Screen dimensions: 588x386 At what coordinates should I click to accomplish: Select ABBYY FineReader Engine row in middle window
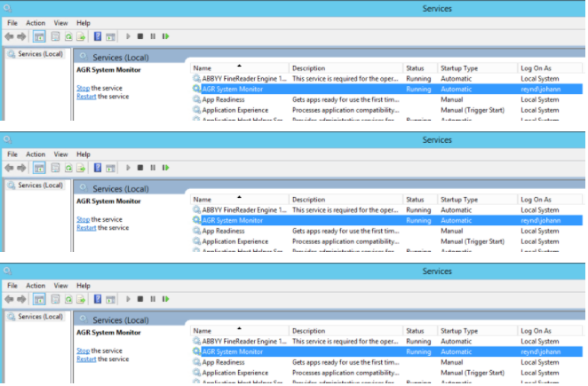click(x=386, y=210)
